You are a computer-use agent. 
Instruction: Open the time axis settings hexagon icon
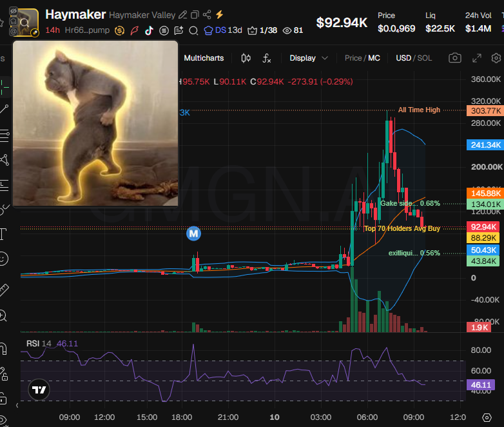click(487, 417)
